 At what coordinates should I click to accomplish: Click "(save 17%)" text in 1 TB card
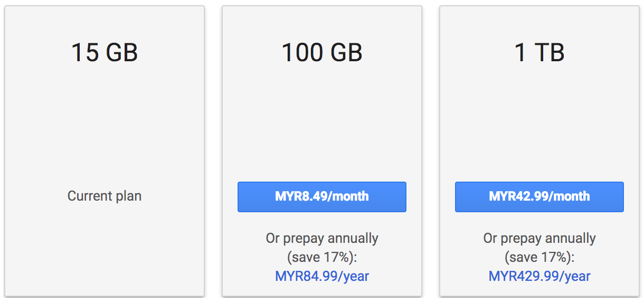click(539, 257)
